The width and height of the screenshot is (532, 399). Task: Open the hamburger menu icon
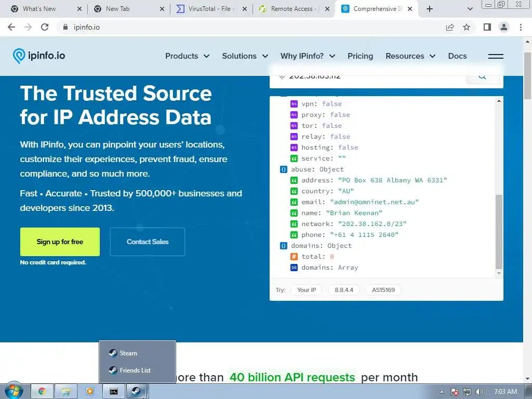click(x=495, y=56)
